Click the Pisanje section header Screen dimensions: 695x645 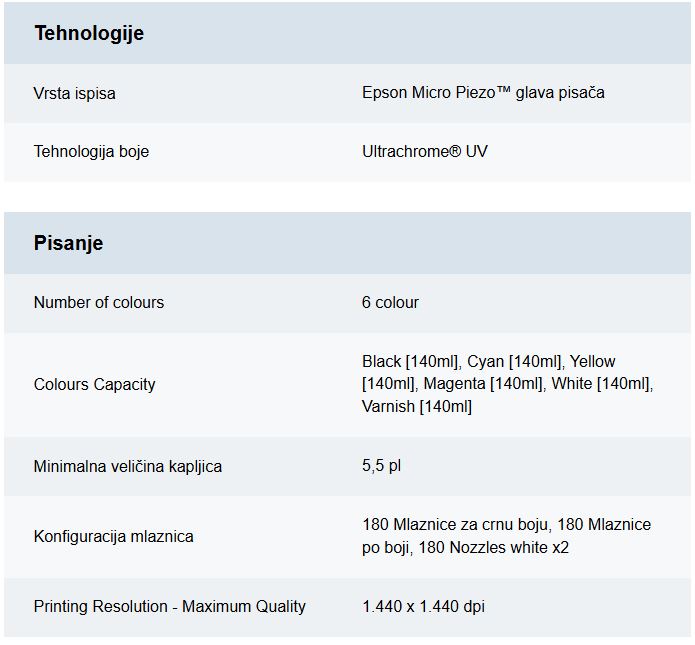(x=68, y=243)
